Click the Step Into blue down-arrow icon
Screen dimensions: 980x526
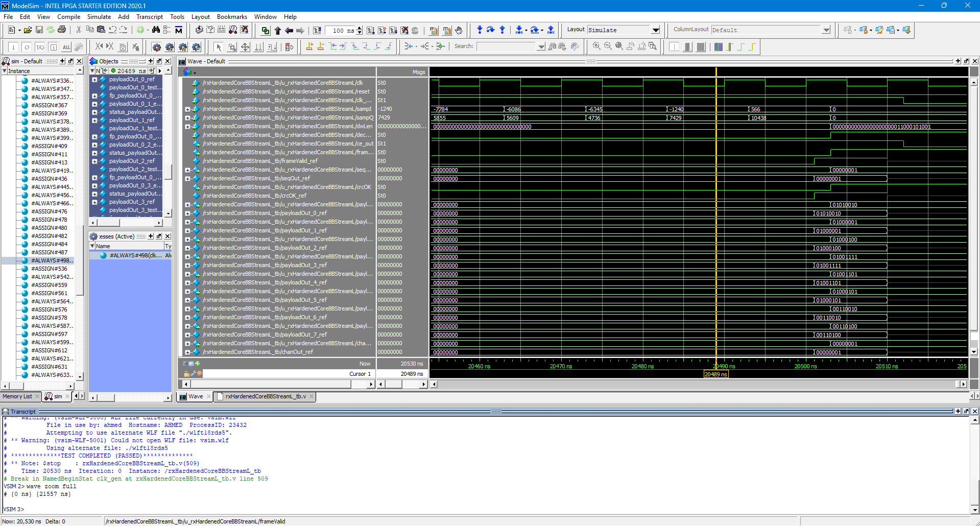pyautogui.click(x=480, y=30)
